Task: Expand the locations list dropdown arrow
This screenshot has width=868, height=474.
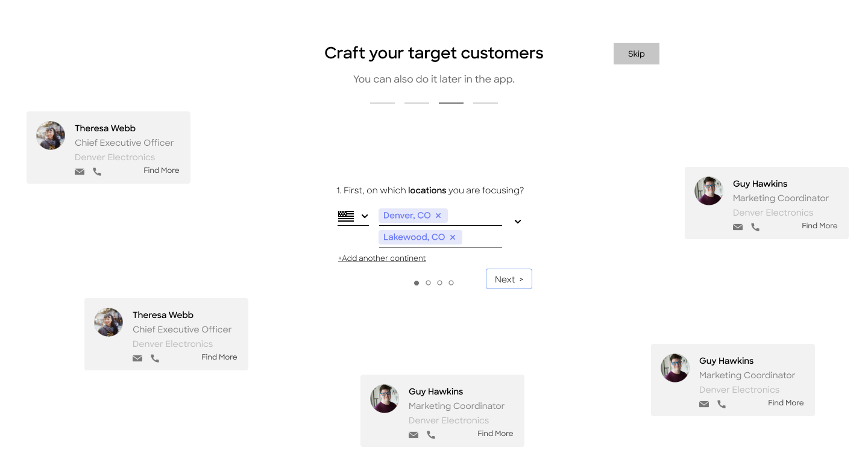Action: [x=517, y=222]
